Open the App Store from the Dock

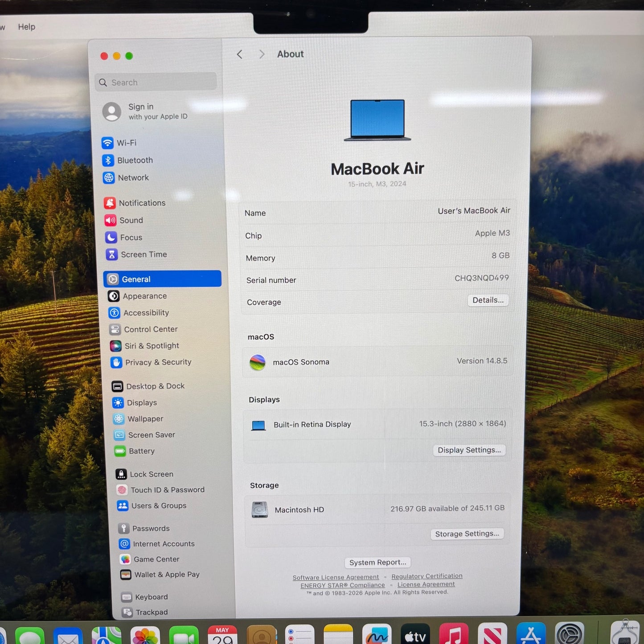[x=531, y=634]
